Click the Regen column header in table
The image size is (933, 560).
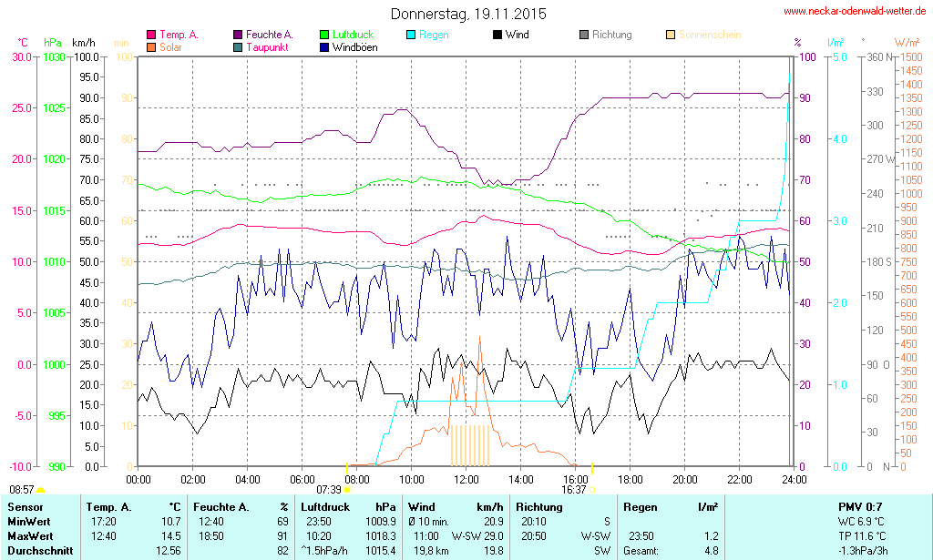(639, 506)
